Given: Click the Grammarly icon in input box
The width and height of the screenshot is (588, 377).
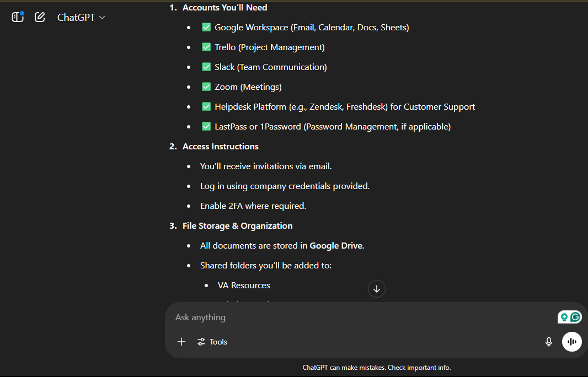Looking at the screenshot, I should [x=576, y=317].
